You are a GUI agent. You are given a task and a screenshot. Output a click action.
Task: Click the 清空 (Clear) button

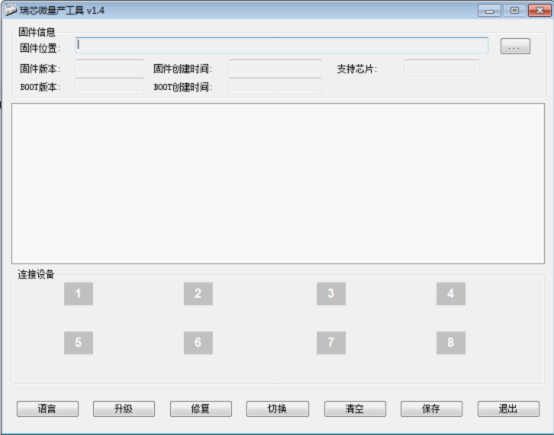[355, 409]
